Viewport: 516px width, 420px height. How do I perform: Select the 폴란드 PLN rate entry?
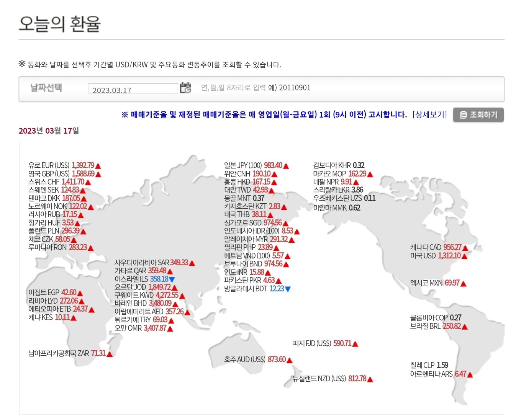57,231
